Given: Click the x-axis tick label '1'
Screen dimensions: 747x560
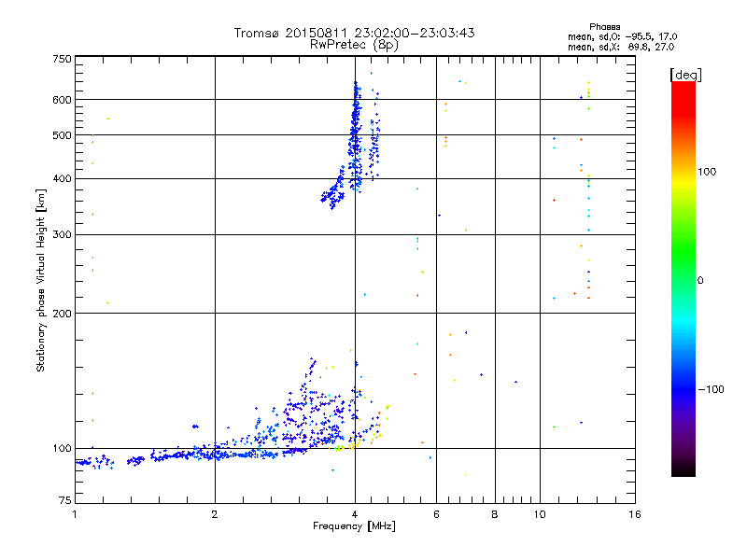Looking at the screenshot, I should (x=75, y=514).
